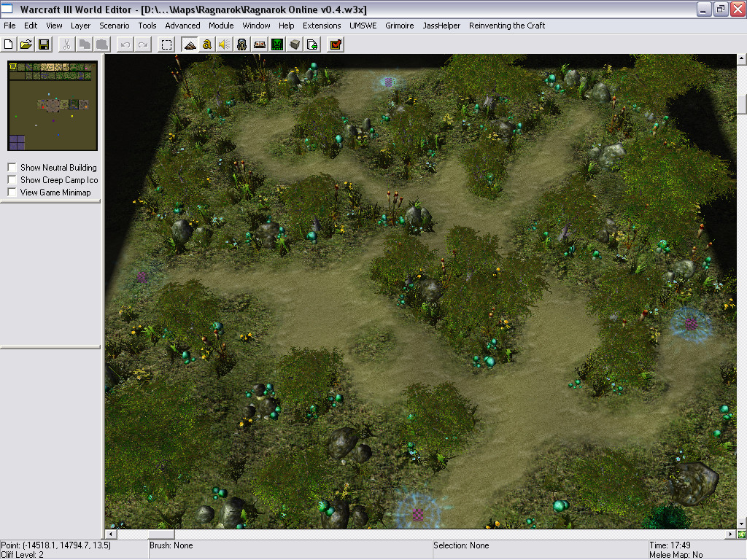Open the Terrain Editor icon
The height and width of the screenshot is (560, 747).
pos(190,44)
